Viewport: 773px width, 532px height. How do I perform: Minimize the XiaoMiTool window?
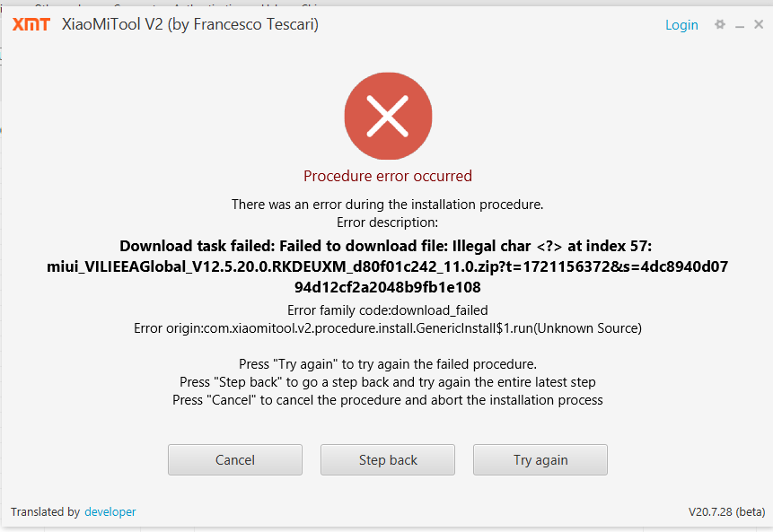[740, 26]
